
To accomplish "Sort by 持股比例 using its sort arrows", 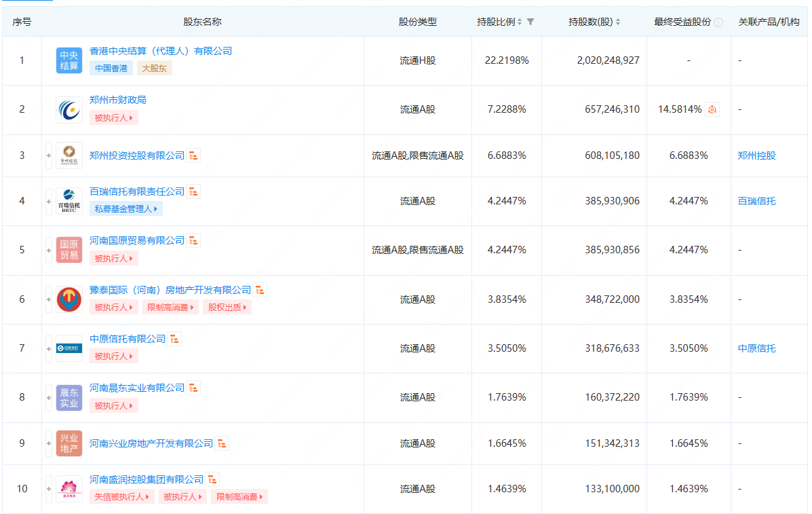I will 520,22.
